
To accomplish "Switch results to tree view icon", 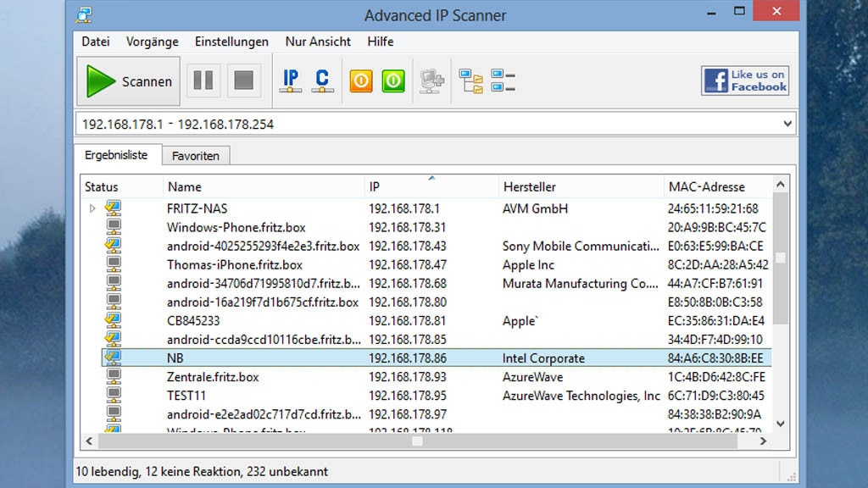I will (x=470, y=80).
